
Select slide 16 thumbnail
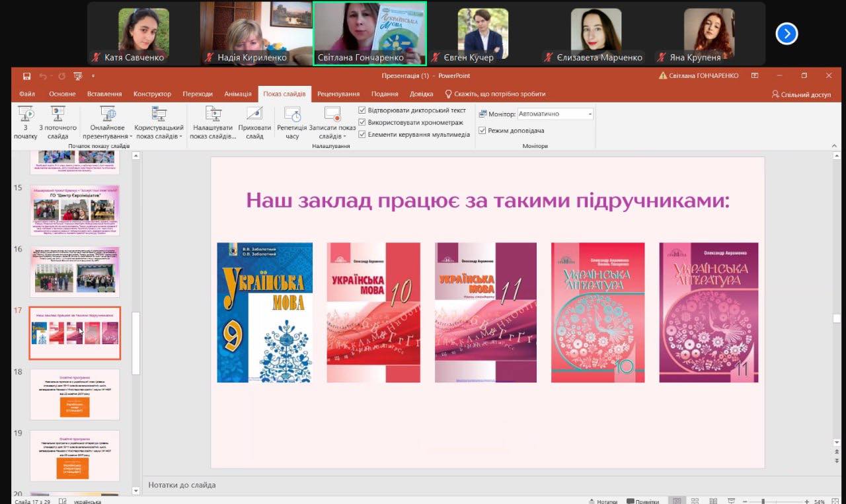[x=75, y=271]
